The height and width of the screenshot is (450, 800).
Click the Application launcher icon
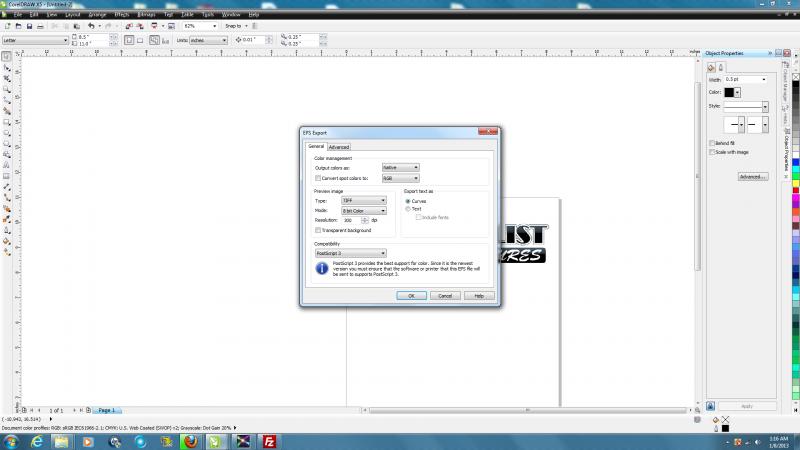(x=154, y=26)
